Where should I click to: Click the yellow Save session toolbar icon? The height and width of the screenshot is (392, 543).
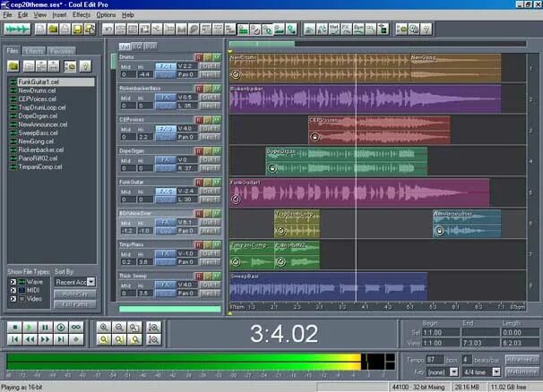point(77,29)
